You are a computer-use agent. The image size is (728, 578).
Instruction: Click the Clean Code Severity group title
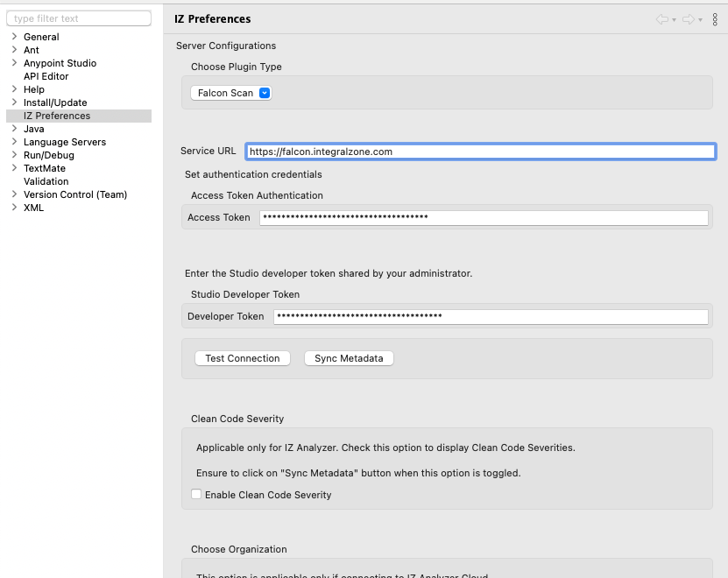(x=237, y=419)
